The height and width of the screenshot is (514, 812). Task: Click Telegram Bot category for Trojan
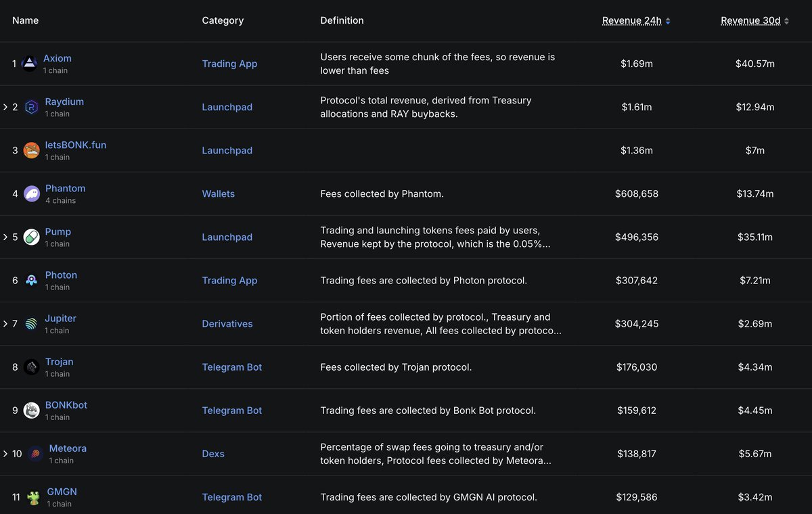(x=232, y=367)
